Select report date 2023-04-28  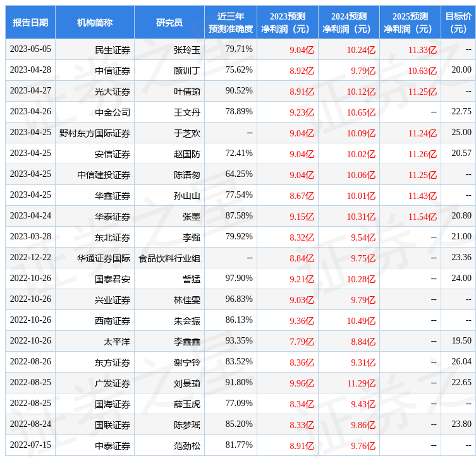tap(30, 69)
